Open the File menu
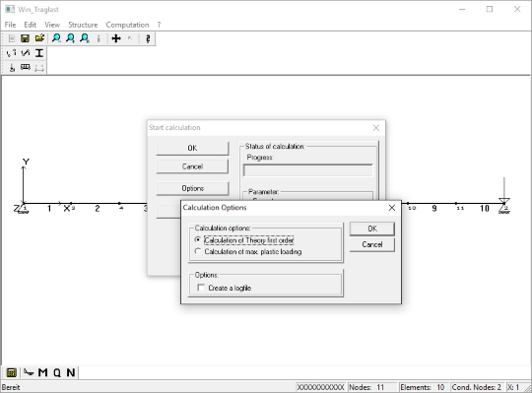Screen dimensions: 532x393 pos(10,25)
